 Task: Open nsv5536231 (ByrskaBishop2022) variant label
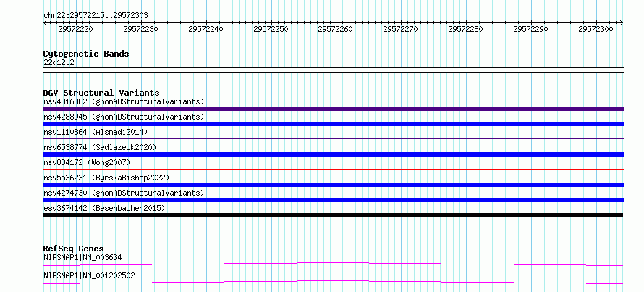click(106, 178)
